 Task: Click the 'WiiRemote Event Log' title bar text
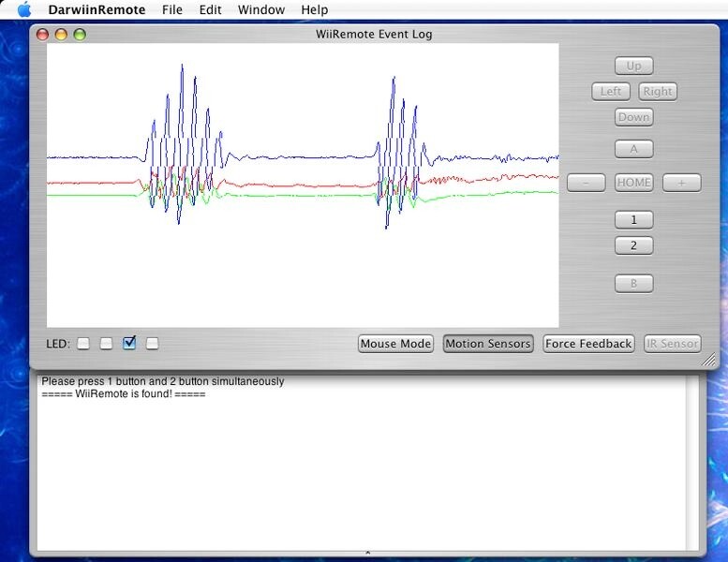(374, 35)
